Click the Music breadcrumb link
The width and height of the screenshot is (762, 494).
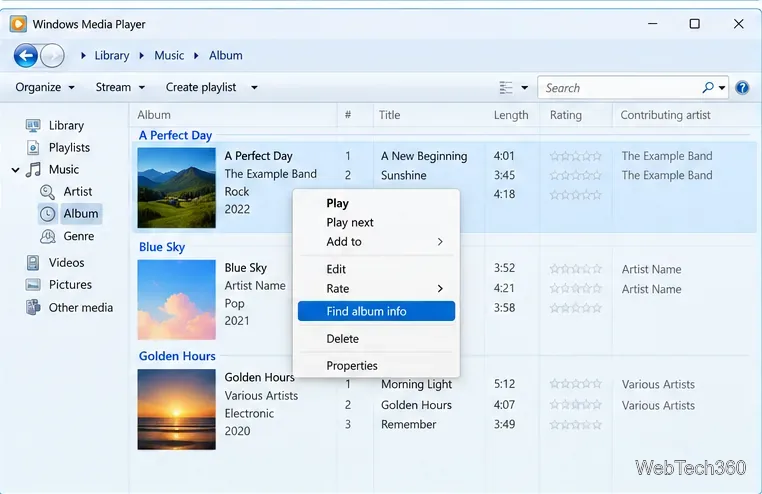(x=169, y=55)
